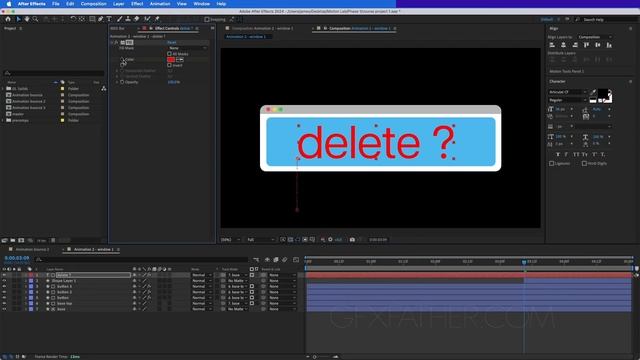Open the Regular font style dropdown
The width and height of the screenshot is (640, 360).
coord(567,100)
